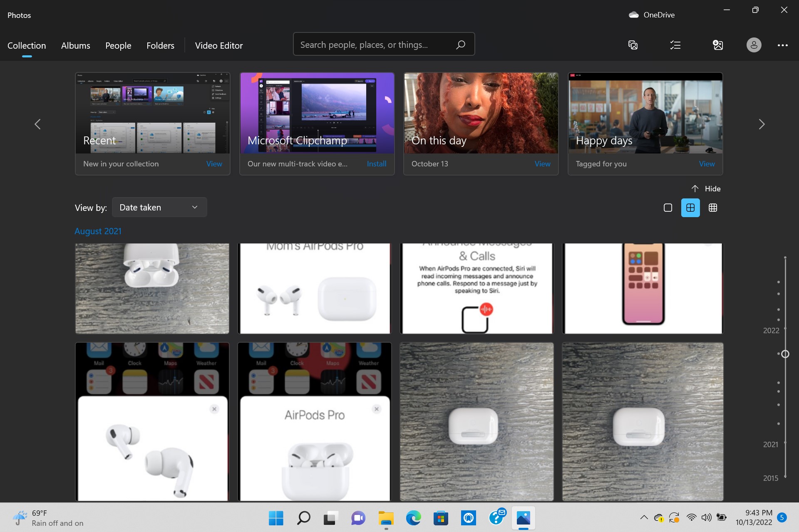The height and width of the screenshot is (532, 799).
Task: Open the Happy days card image
Action: pyautogui.click(x=645, y=113)
